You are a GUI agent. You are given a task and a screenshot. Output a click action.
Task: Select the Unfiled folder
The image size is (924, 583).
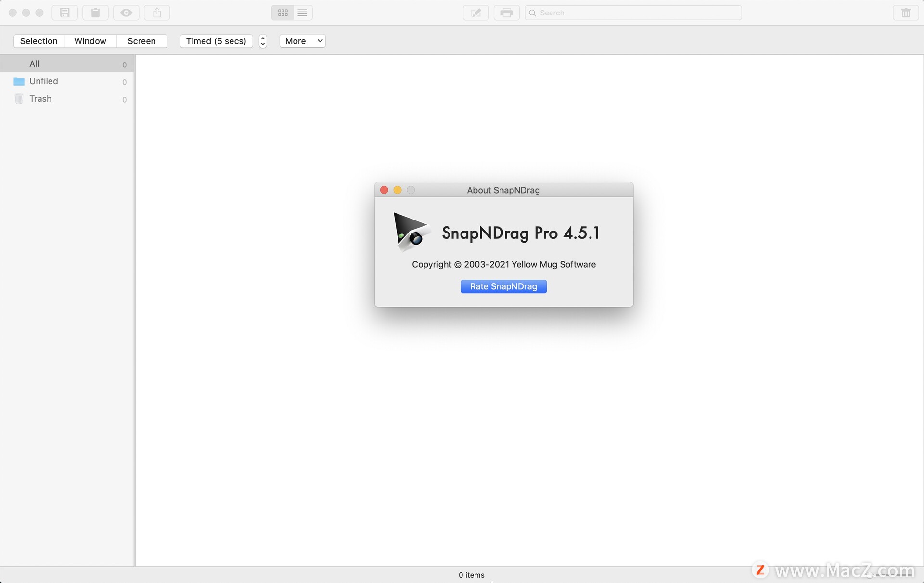67,81
